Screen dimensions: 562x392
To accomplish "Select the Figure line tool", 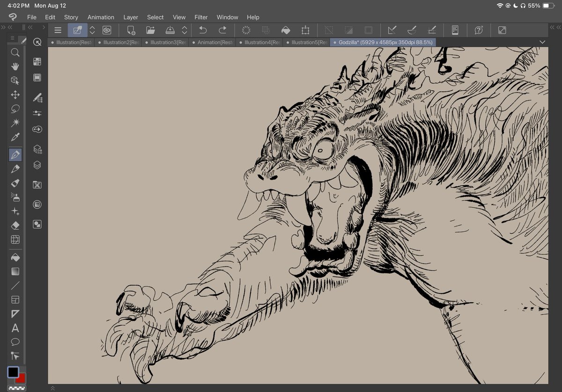I will (x=15, y=285).
